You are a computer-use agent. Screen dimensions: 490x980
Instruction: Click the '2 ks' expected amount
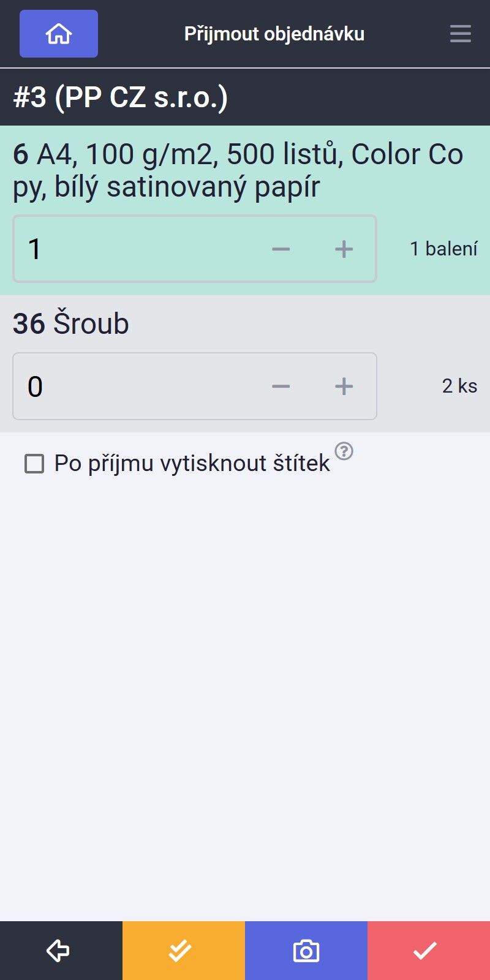[459, 386]
